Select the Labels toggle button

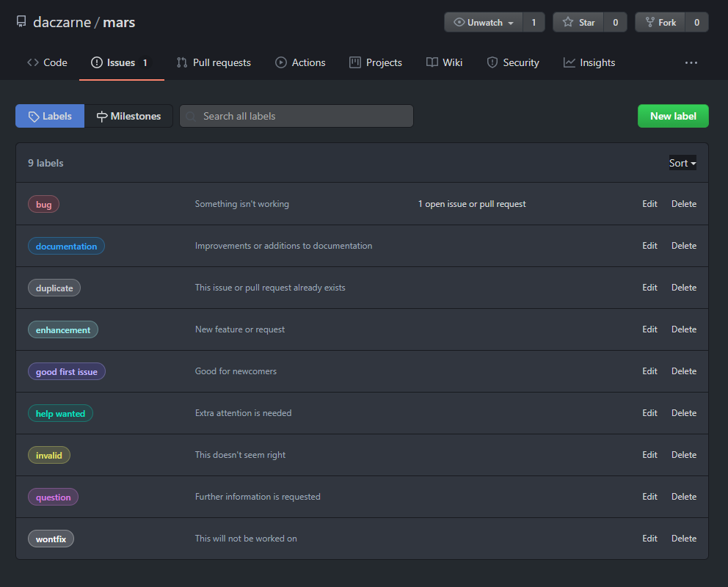[50, 116]
